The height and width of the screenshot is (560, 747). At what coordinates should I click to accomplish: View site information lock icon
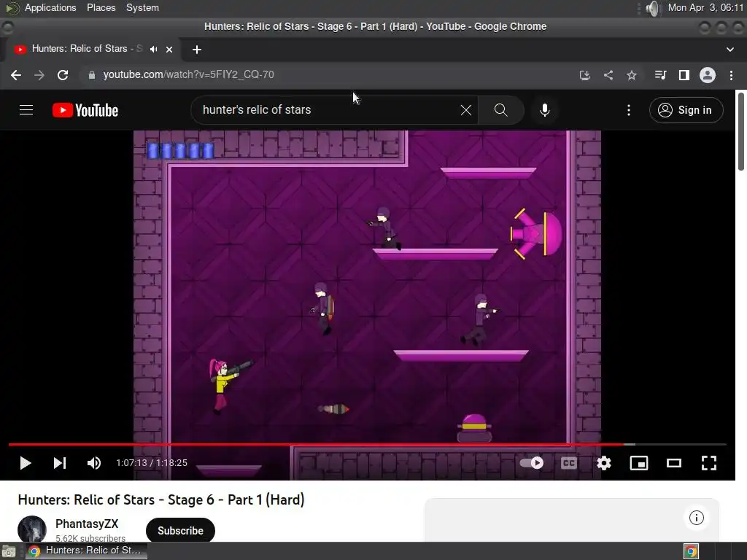92,75
